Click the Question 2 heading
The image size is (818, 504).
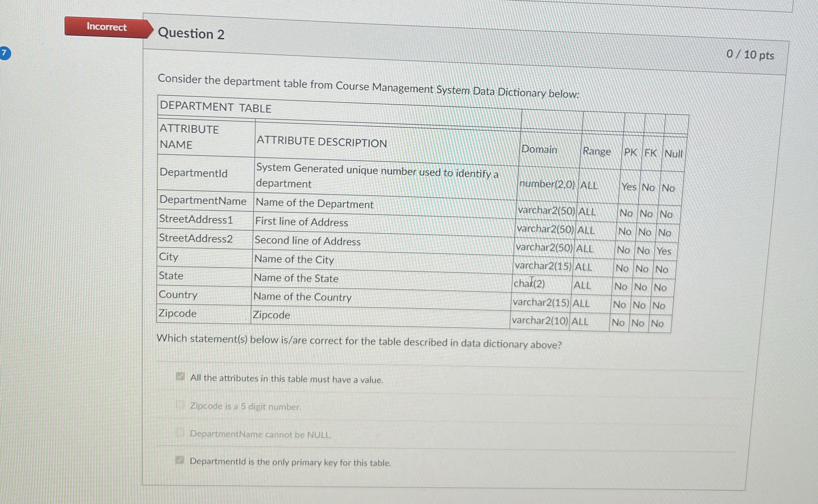[191, 34]
